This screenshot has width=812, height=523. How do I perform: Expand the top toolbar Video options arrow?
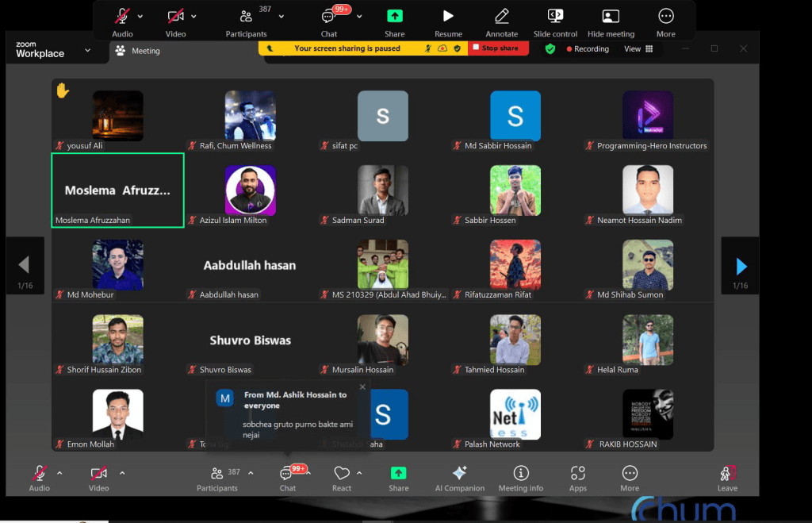tap(193, 17)
